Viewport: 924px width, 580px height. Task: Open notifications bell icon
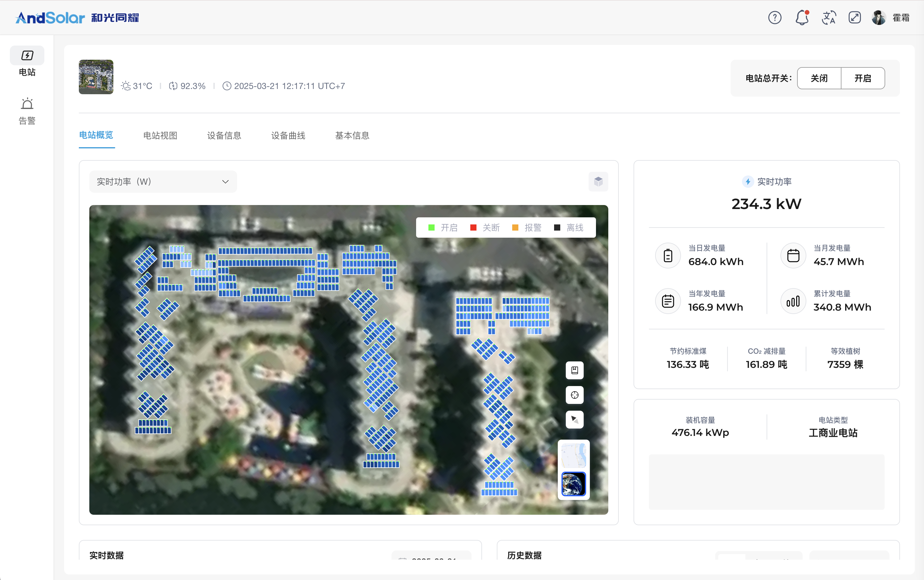802,18
